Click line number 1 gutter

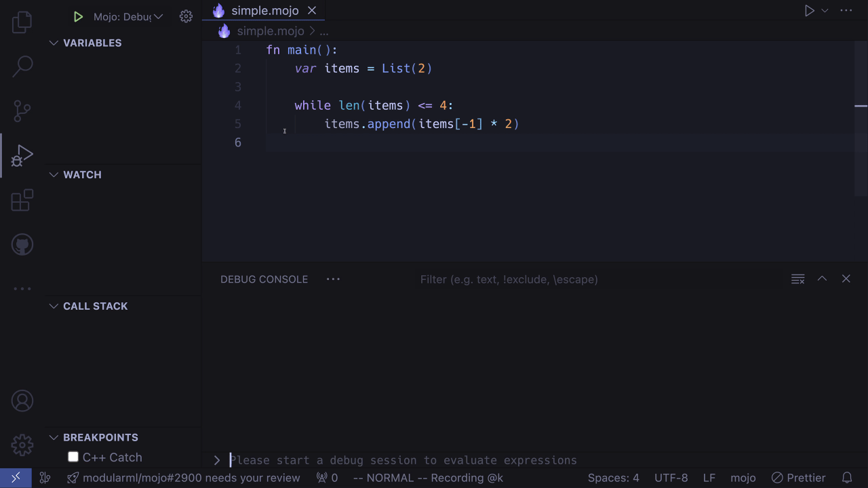(x=238, y=50)
